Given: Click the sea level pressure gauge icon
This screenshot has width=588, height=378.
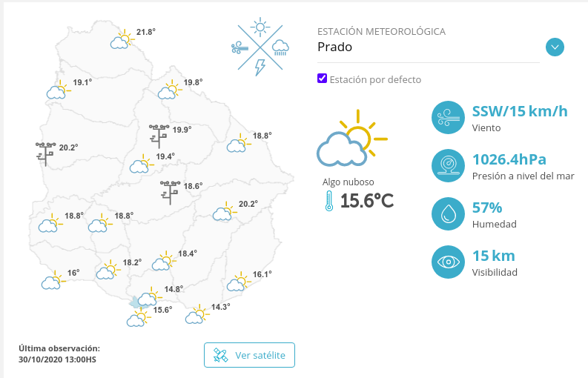Looking at the screenshot, I should pyautogui.click(x=447, y=165).
